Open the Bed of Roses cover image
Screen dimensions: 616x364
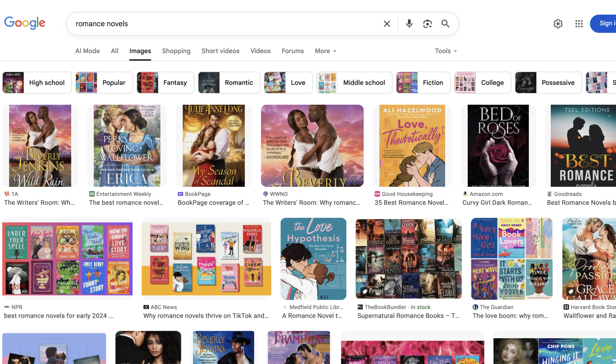point(498,146)
